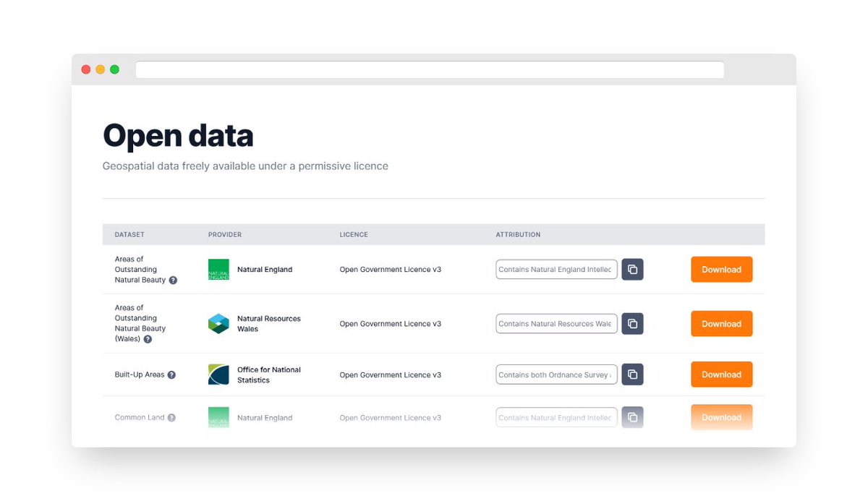Open help icon beside Common Land
This screenshot has width=868, height=501.
(171, 418)
